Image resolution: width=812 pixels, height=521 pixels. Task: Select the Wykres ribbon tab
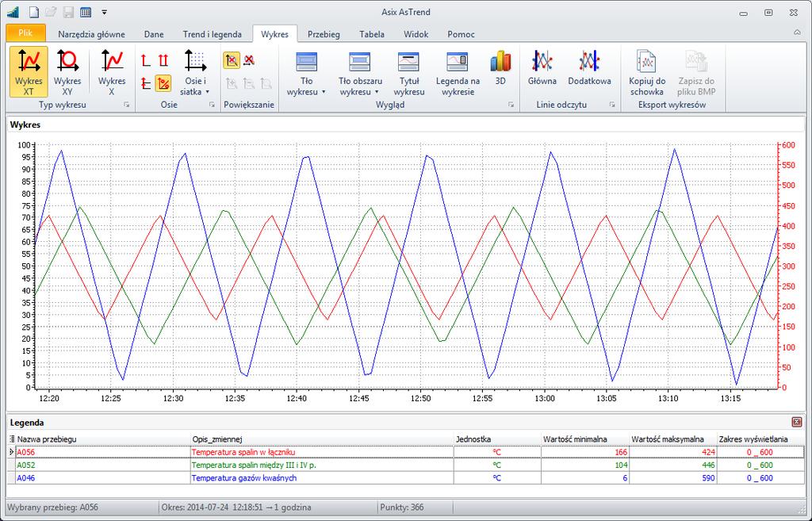(x=274, y=34)
